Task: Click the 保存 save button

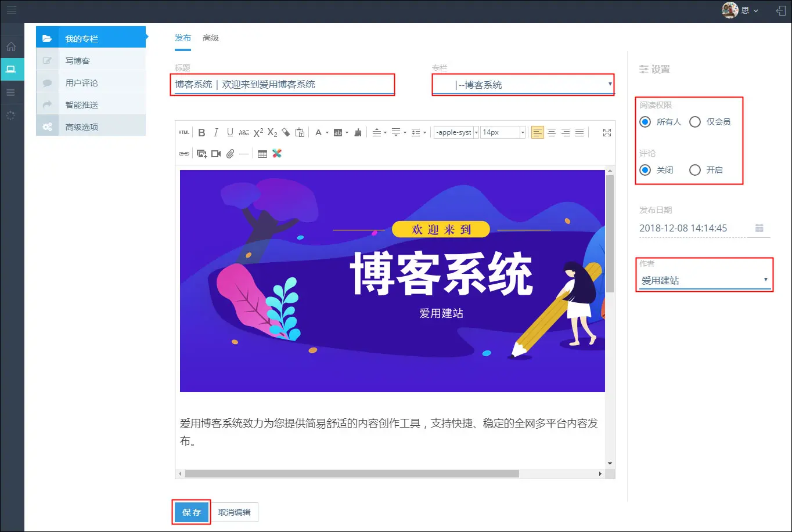Action: tap(192, 512)
